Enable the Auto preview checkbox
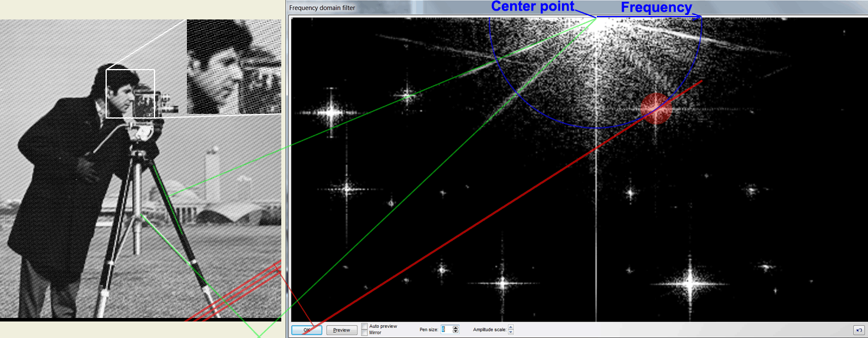 [365, 326]
